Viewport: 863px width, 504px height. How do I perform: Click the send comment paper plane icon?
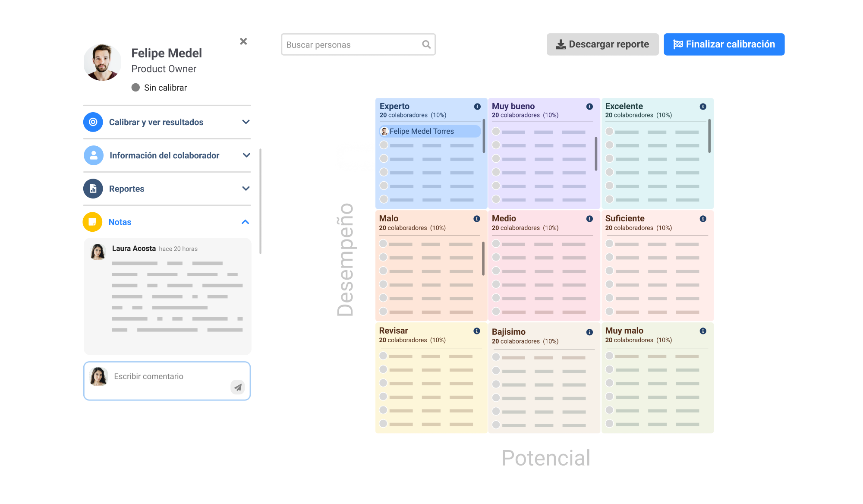pyautogui.click(x=238, y=387)
